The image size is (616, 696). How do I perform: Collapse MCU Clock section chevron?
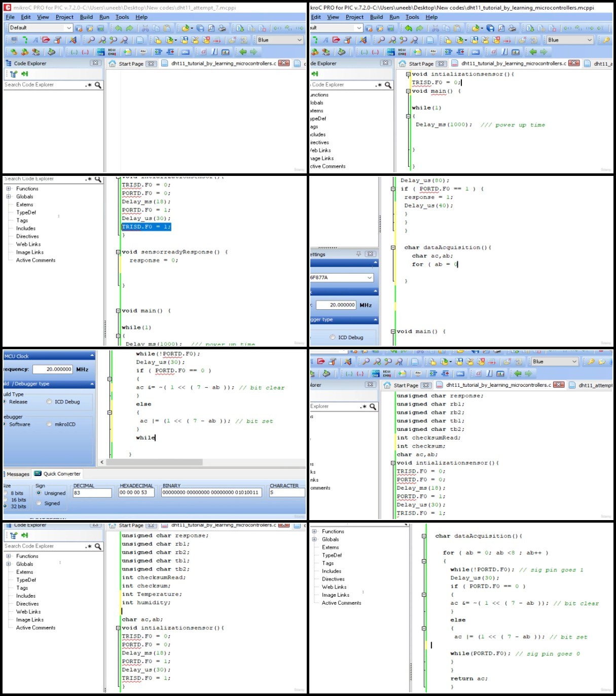pos(92,356)
